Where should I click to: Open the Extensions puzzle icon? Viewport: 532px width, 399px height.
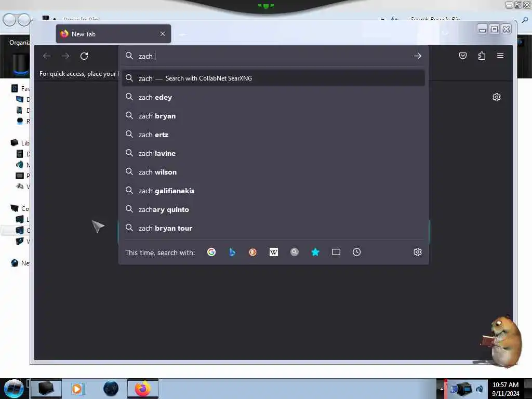482,56
